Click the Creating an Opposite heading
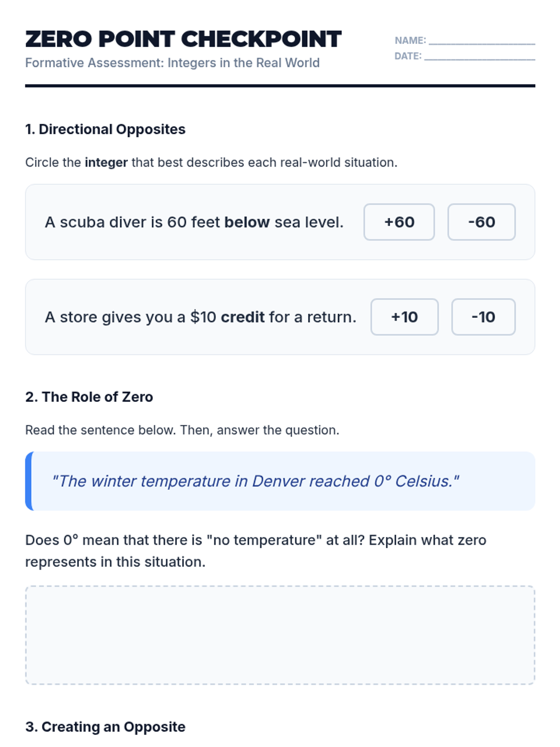Image resolution: width=560 pixels, height=747 pixels. (105, 727)
